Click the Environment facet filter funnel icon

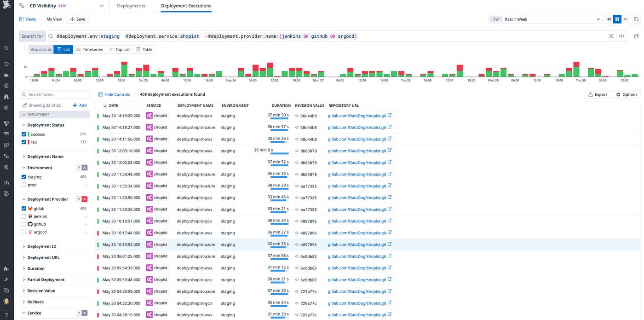click(79, 168)
